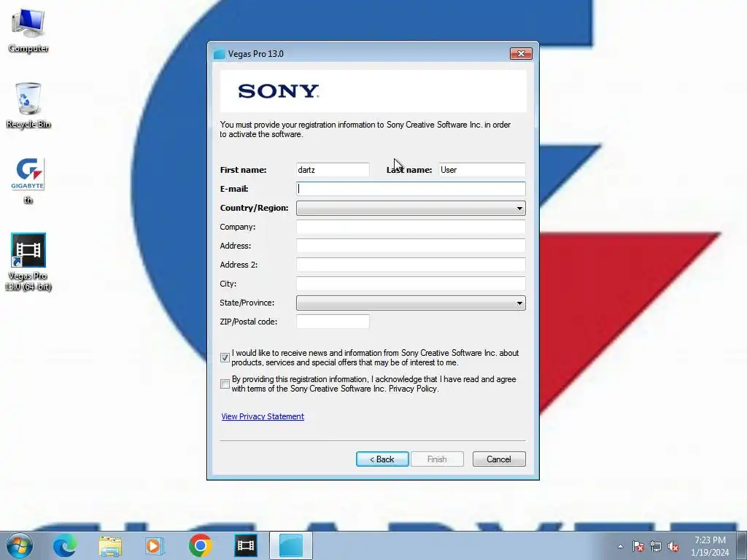Click into the E-mail field
The width and height of the screenshot is (747, 560).
click(411, 189)
